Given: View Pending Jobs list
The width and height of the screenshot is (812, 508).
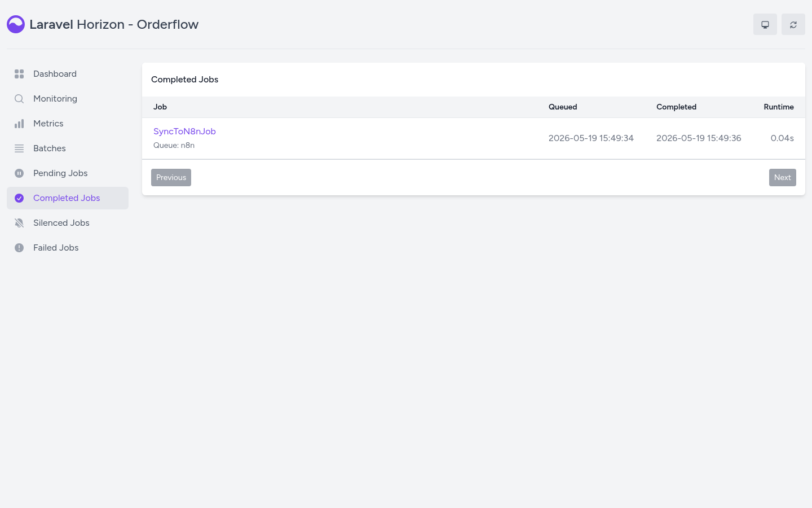Looking at the screenshot, I should pyautogui.click(x=68, y=173).
